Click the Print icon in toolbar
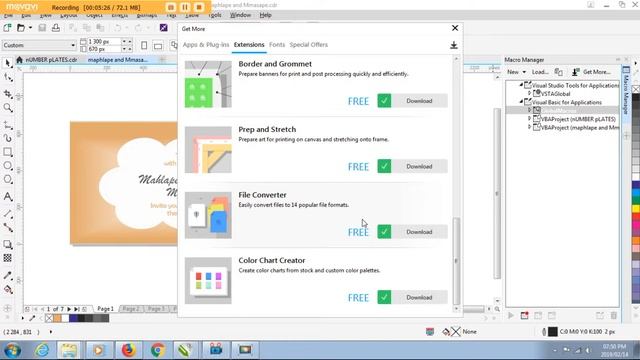The height and width of the screenshot is (360, 640). (x=56, y=28)
